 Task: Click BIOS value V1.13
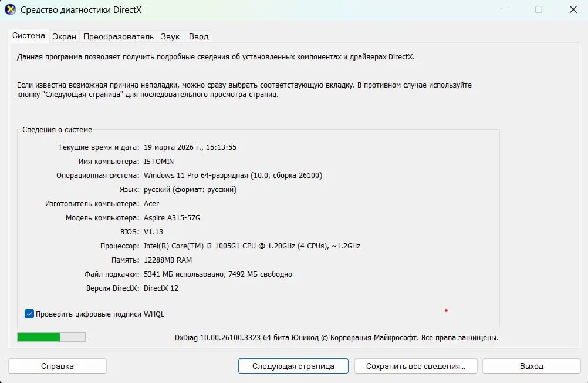tap(153, 231)
